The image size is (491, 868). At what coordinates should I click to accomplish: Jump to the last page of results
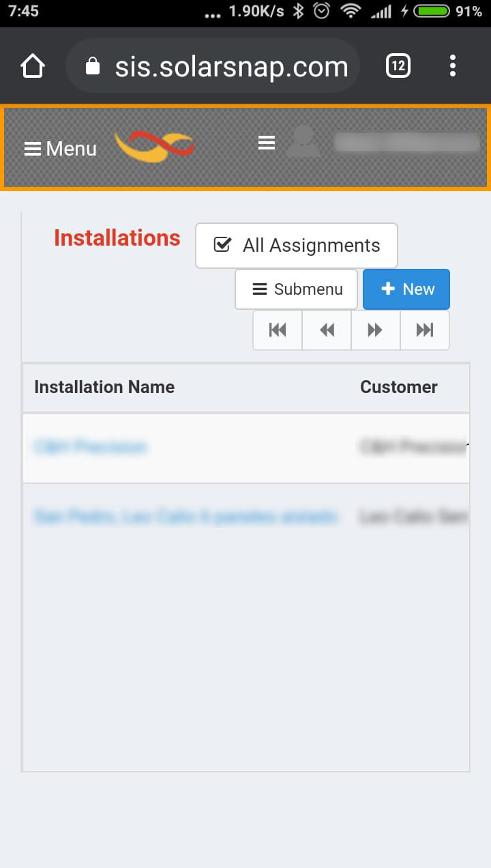[424, 330]
